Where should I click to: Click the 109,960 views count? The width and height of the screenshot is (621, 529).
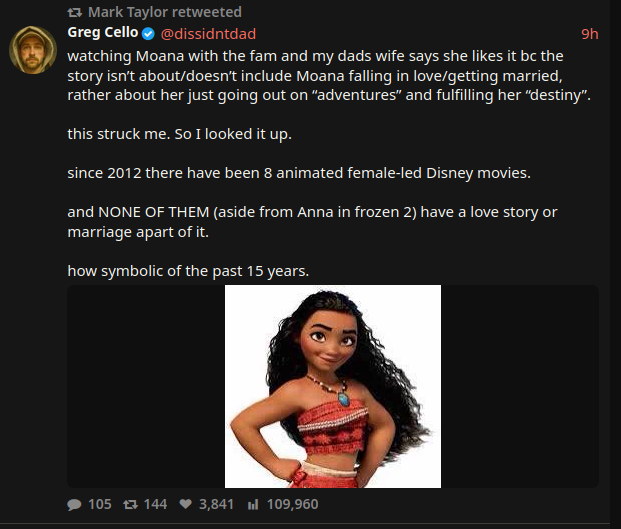point(293,504)
